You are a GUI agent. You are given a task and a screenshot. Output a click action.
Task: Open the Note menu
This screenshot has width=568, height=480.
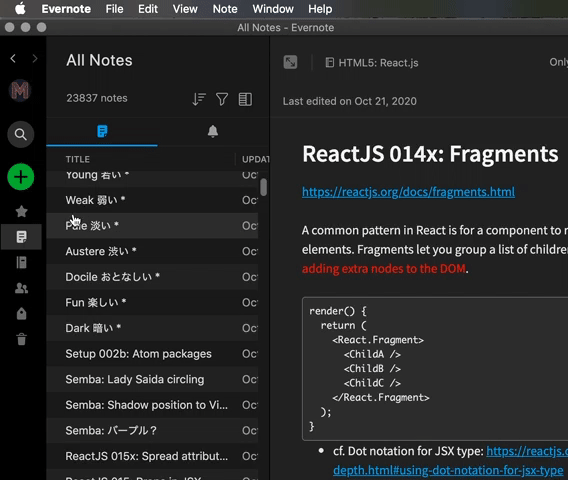(x=225, y=9)
